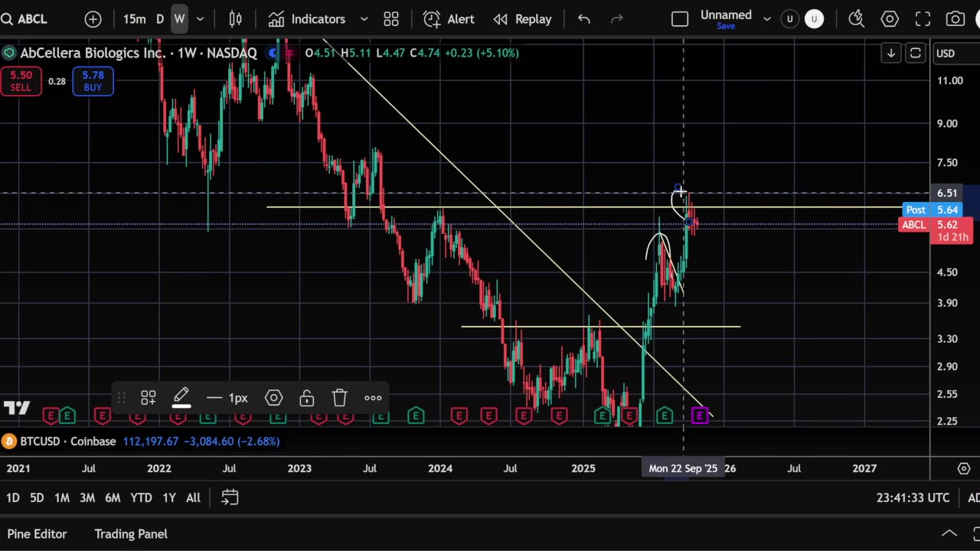Screen dimensions: 980x551
Task: Expand the interval dropdown chevron
Action: [x=201, y=19]
